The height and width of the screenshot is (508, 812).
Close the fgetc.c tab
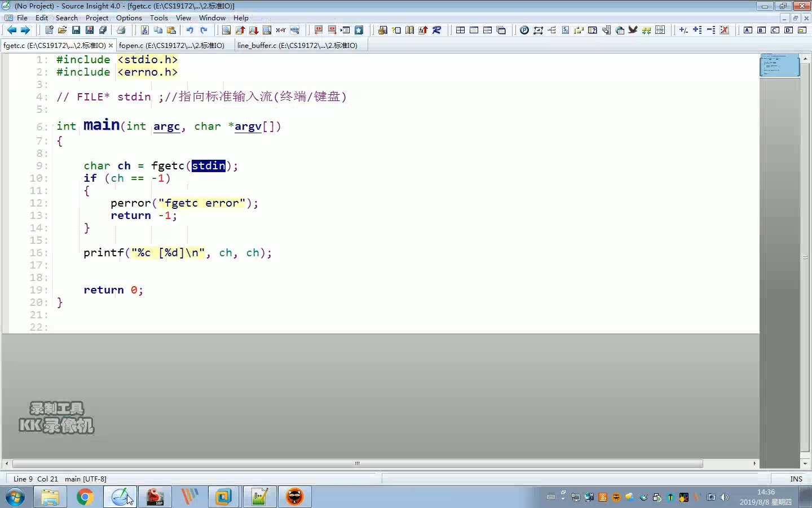[x=111, y=45]
